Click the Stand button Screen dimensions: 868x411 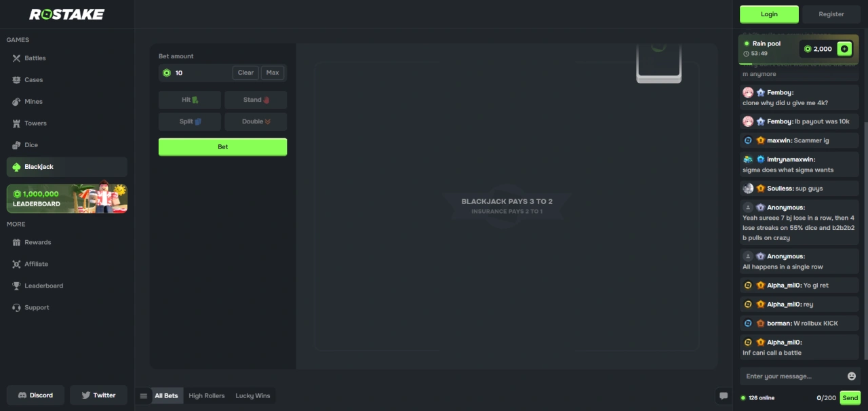[256, 100]
